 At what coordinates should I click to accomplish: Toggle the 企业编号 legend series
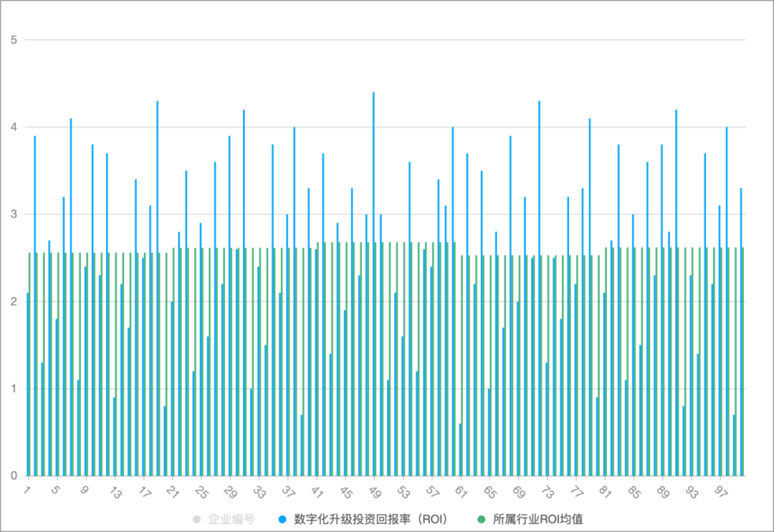(224, 519)
